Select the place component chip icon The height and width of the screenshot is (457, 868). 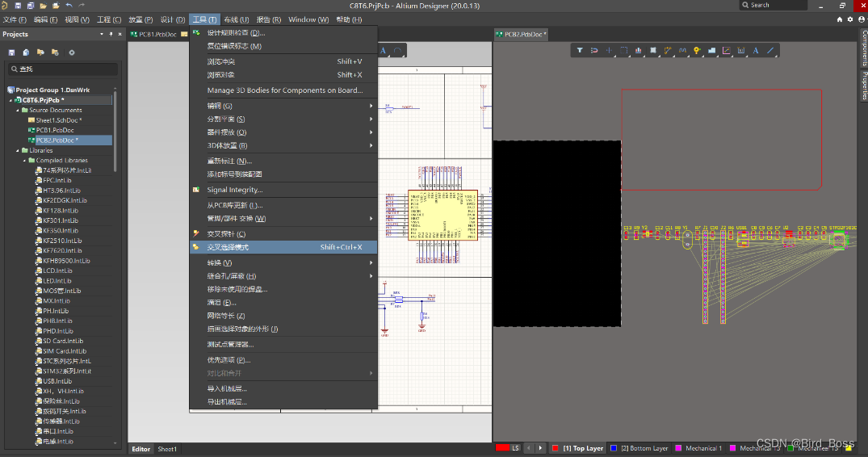click(653, 50)
